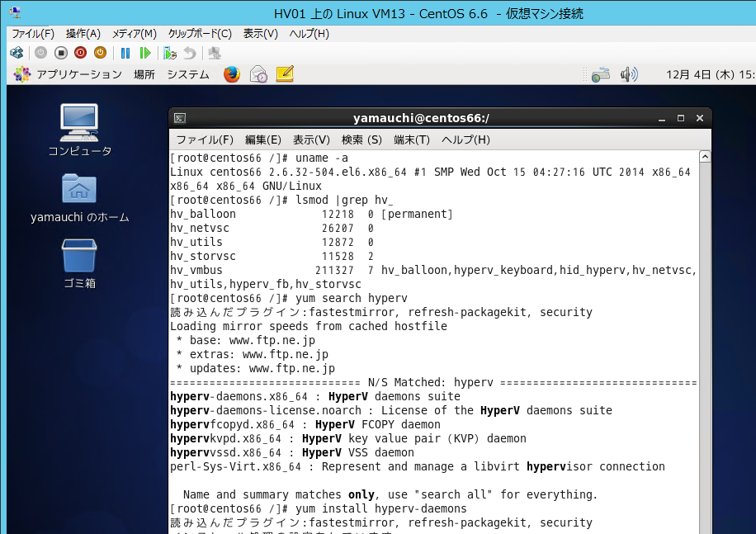
Task: Click the Start VM toolbar icon
Action: click(x=41, y=53)
